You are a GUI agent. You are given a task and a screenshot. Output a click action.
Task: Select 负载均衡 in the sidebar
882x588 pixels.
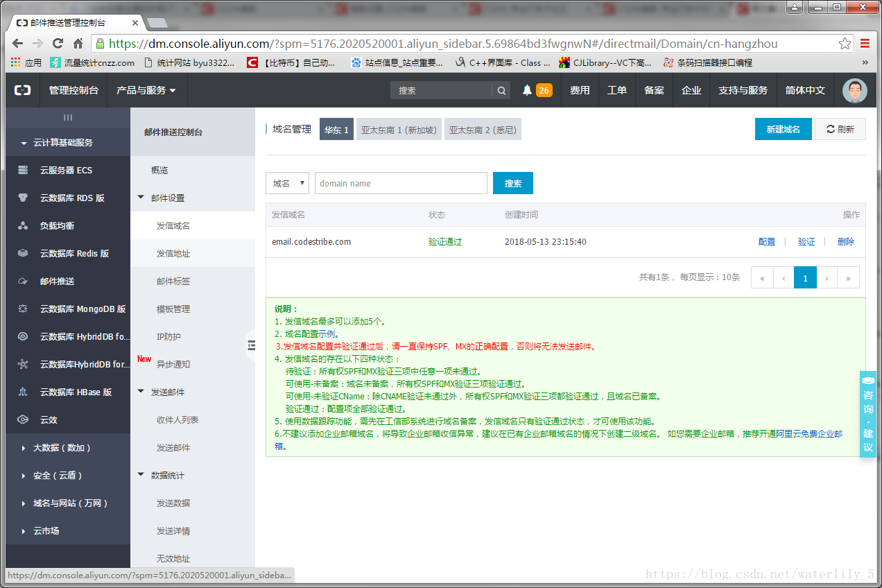57,226
